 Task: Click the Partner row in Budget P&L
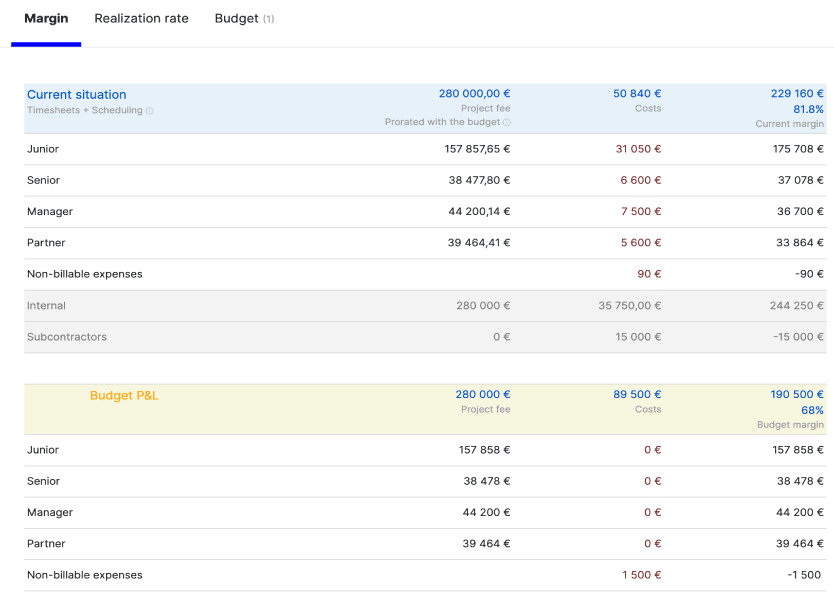coord(44,543)
